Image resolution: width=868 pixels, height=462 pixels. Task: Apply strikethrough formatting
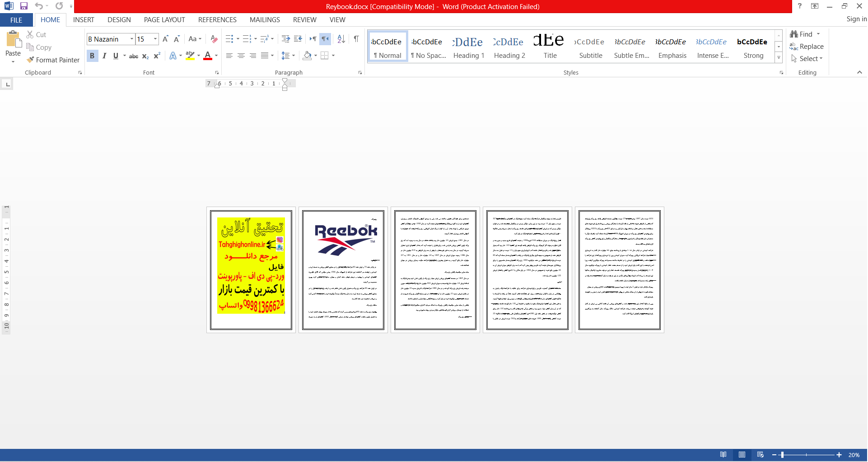point(134,56)
